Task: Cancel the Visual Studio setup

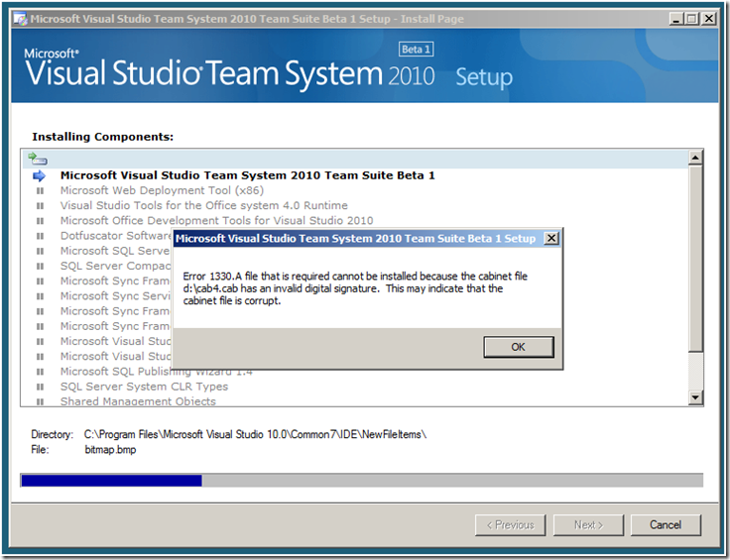Action: click(665, 524)
